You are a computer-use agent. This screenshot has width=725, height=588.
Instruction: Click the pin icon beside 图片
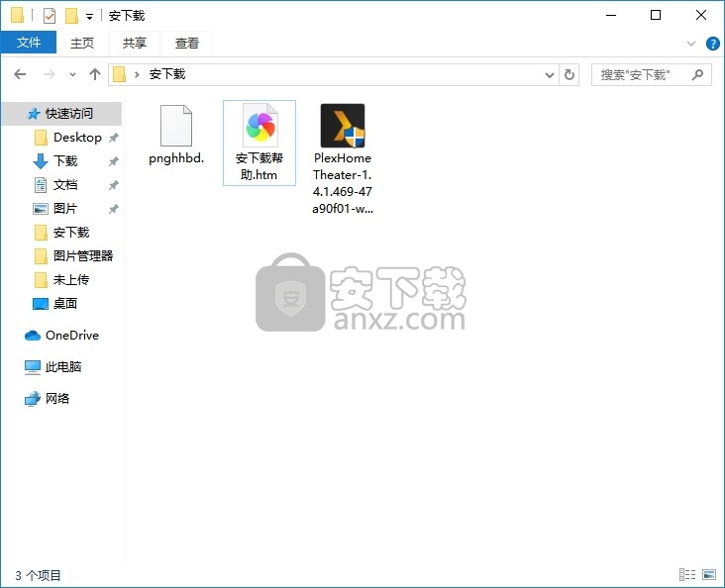[113, 209]
